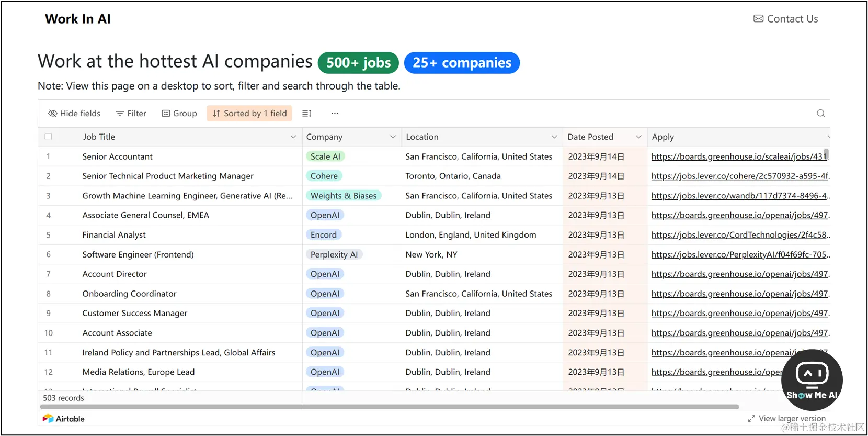
Task: Click the Perplexity AI company tag
Action: [334, 254]
